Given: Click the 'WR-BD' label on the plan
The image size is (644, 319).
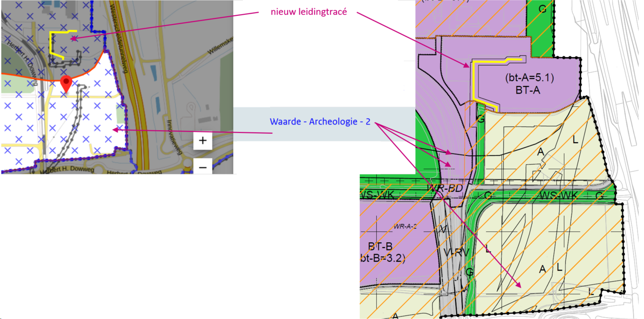Looking at the screenshot, I should tap(446, 188).
